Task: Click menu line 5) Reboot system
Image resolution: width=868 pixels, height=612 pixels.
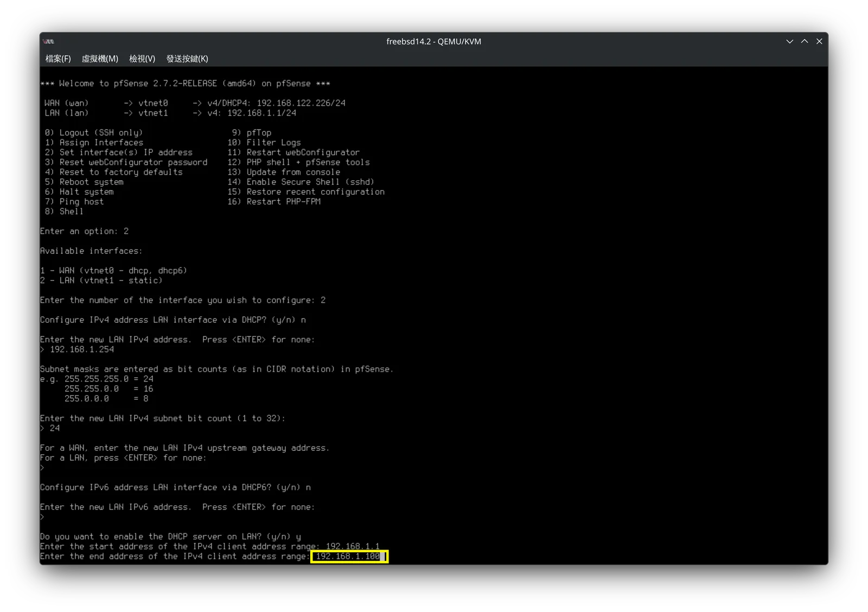Action: [84, 182]
